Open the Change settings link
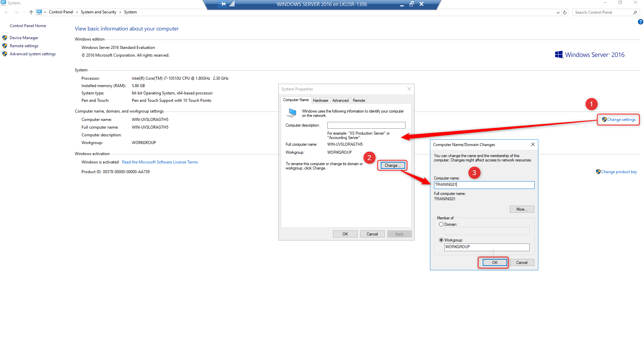This screenshot has width=644, height=347. point(621,120)
